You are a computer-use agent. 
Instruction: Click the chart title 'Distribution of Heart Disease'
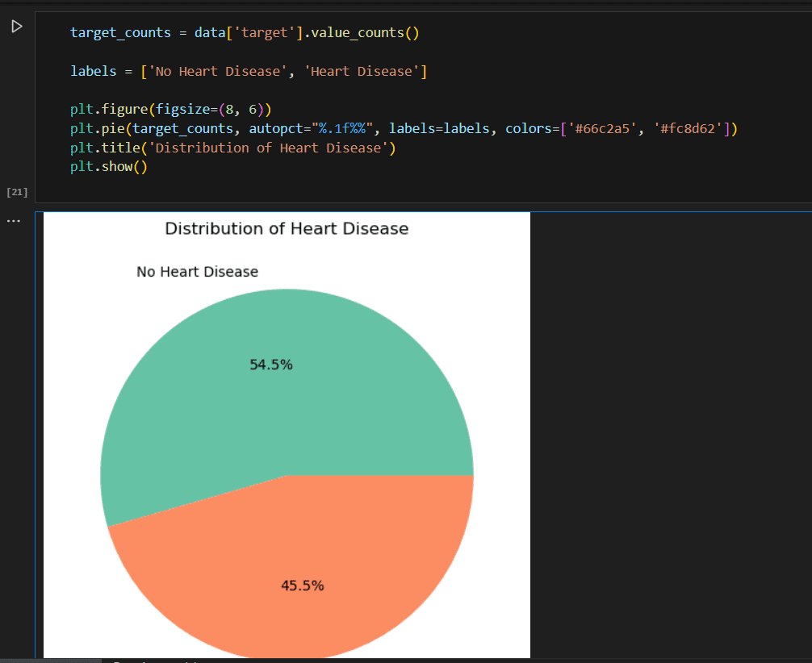pyautogui.click(x=287, y=229)
